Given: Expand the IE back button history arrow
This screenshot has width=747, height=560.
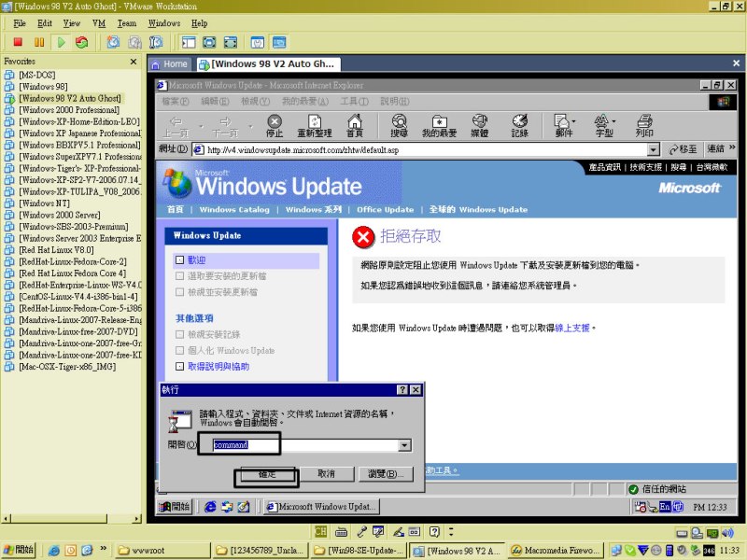Looking at the screenshot, I should (x=201, y=127).
